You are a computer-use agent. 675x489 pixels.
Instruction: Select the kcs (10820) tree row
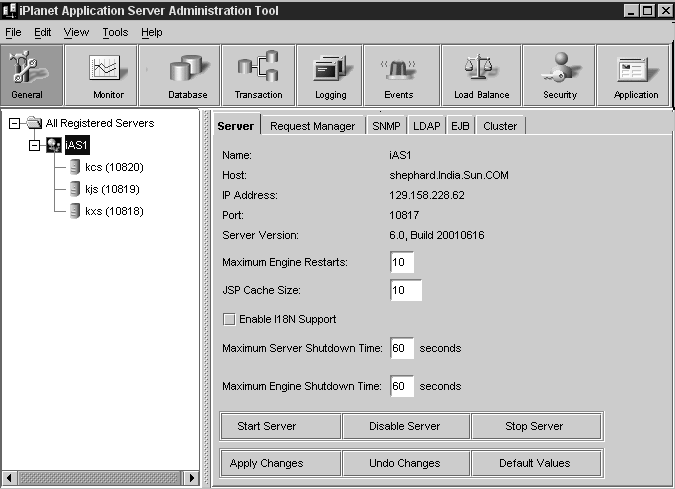114,167
